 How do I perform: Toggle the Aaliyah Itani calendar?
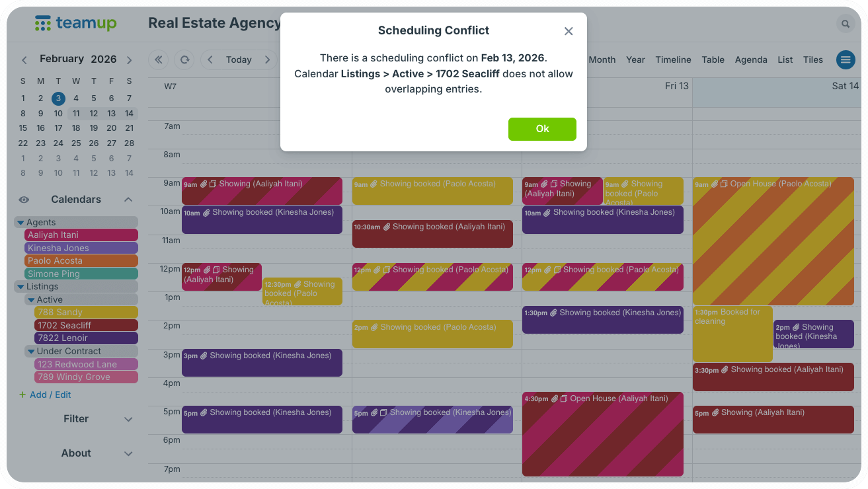pos(81,235)
